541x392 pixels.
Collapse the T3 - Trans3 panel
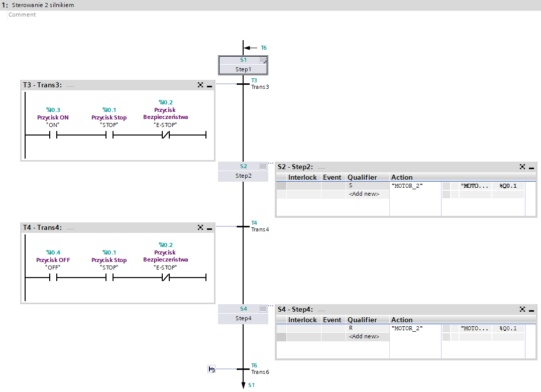click(209, 86)
